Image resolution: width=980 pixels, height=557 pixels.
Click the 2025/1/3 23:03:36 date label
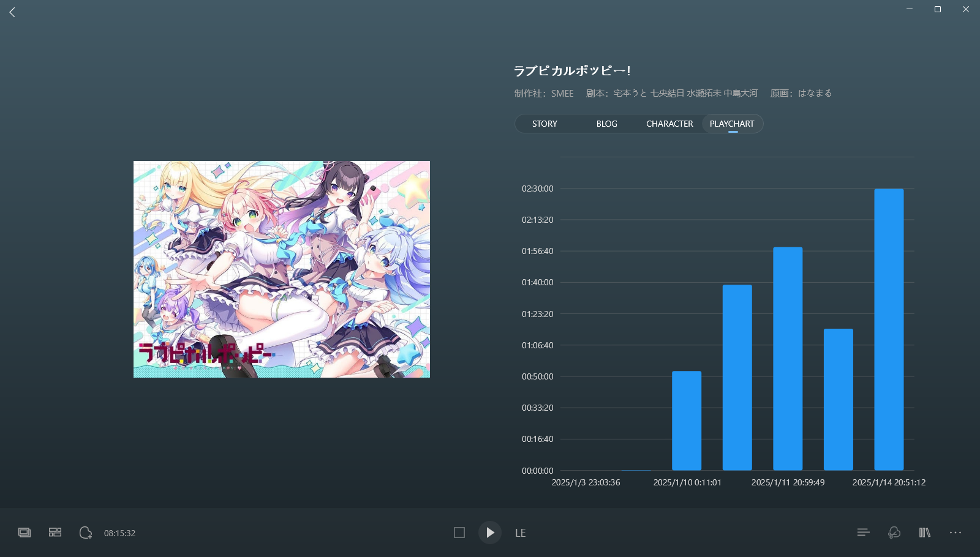pos(586,482)
